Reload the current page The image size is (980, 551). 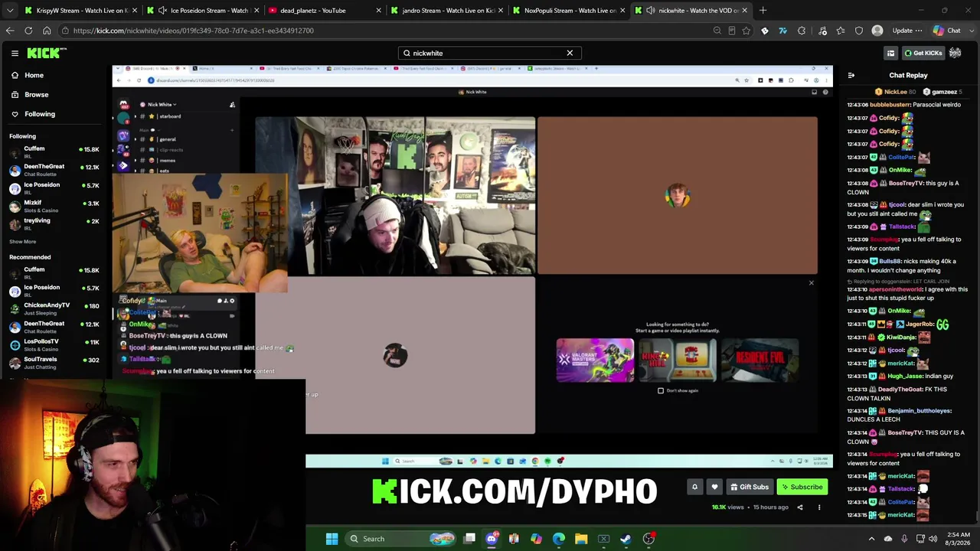pyautogui.click(x=28, y=31)
